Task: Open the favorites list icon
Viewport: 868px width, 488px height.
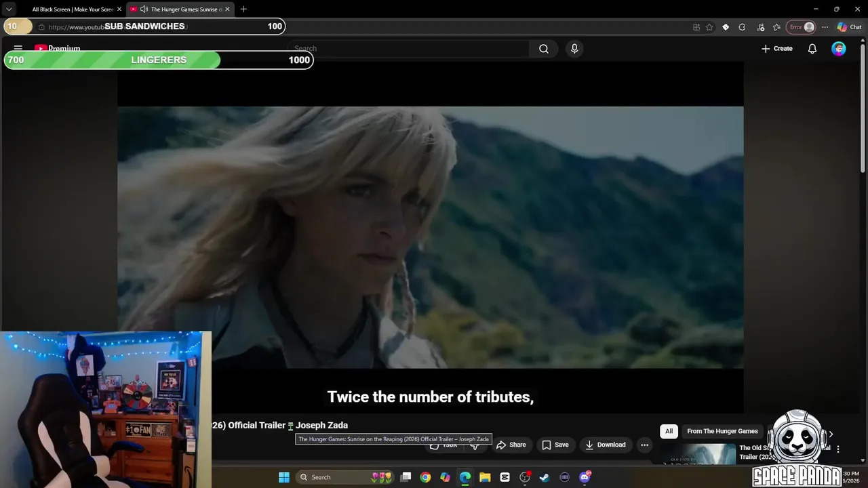Action: (776, 27)
